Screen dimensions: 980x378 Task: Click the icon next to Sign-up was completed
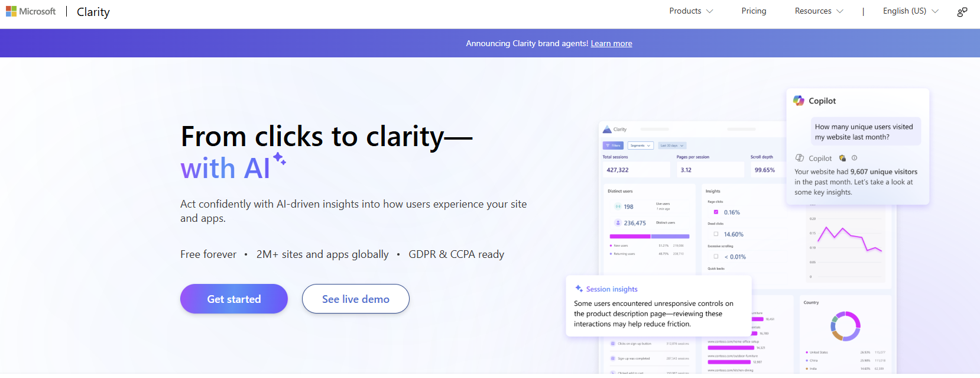click(x=613, y=358)
